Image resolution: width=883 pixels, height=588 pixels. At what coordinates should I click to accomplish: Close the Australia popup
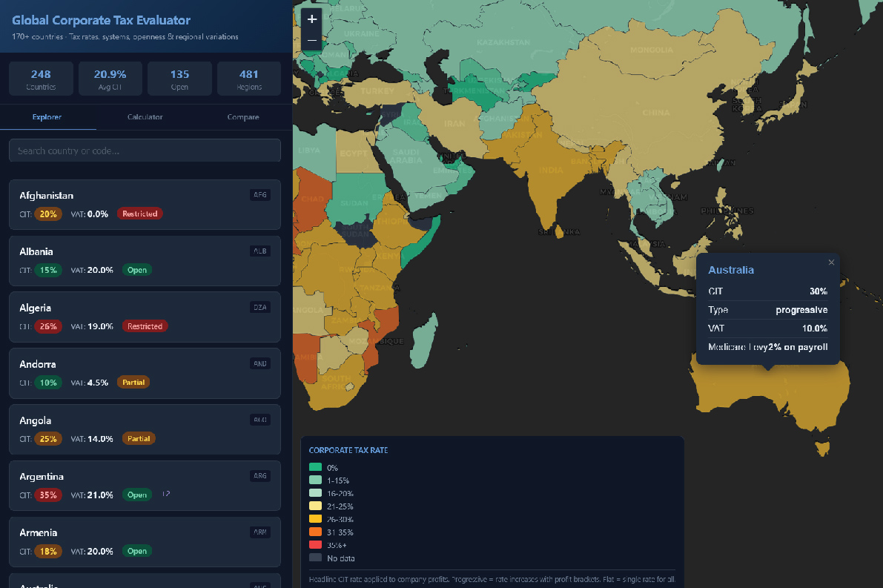[831, 262]
